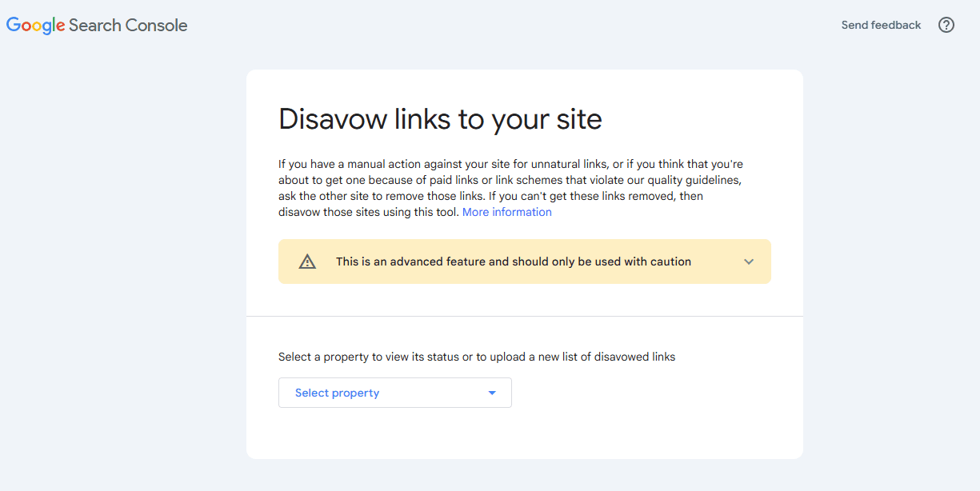Image resolution: width=980 pixels, height=491 pixels.
Task: Click the colorful Google logo
Action: 35,26
